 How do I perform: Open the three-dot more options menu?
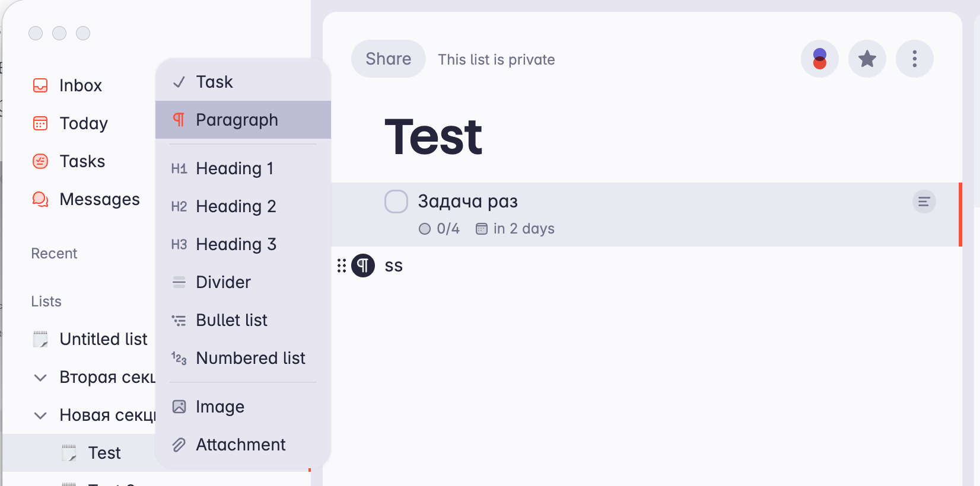click(x=914, y=59)
